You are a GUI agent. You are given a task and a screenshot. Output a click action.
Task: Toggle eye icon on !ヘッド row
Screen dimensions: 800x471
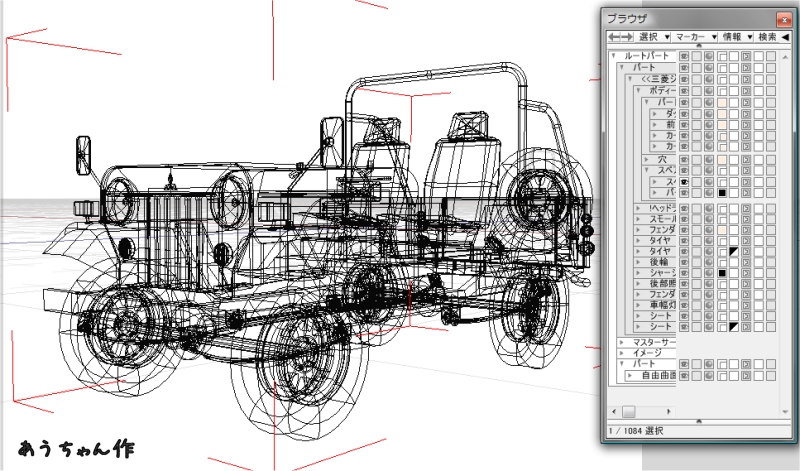tap(684, 209)
